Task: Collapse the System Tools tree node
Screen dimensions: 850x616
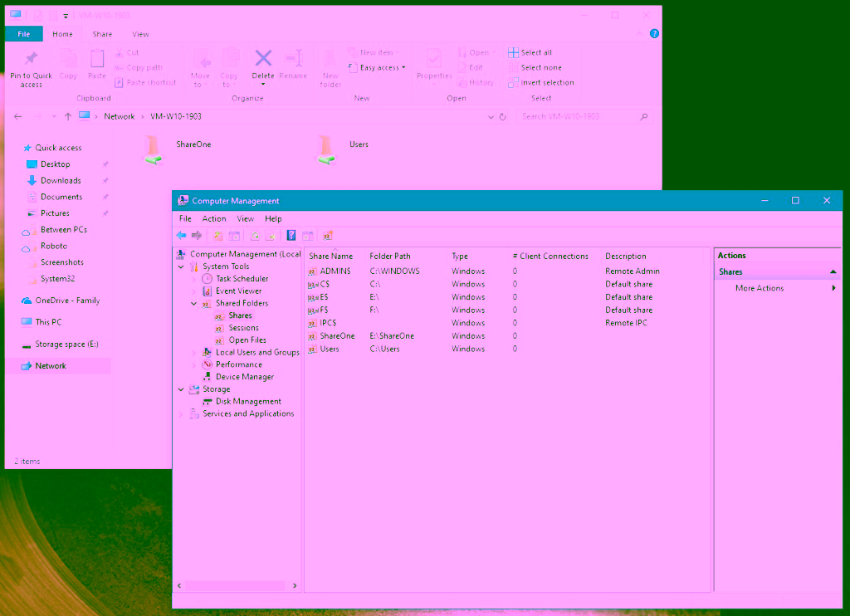Action: point(181,267)
